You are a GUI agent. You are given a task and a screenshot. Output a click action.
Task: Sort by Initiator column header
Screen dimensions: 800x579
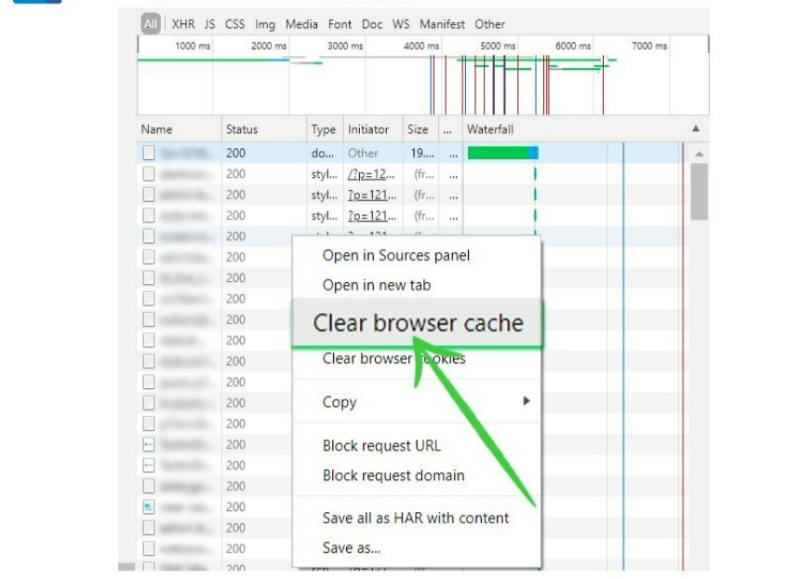[x=373, y=129]
